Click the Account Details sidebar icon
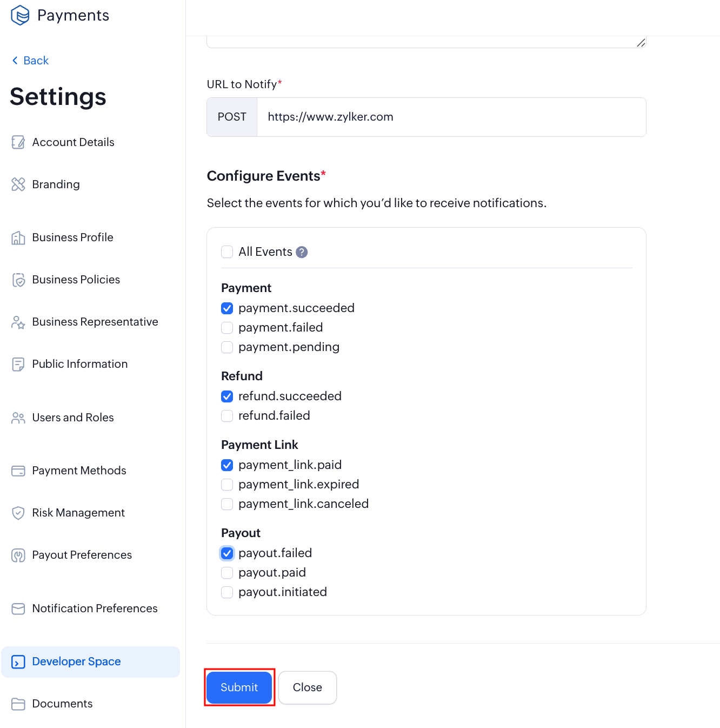The height and width of the screenshot is (728, 720). (x=18, y=142)
